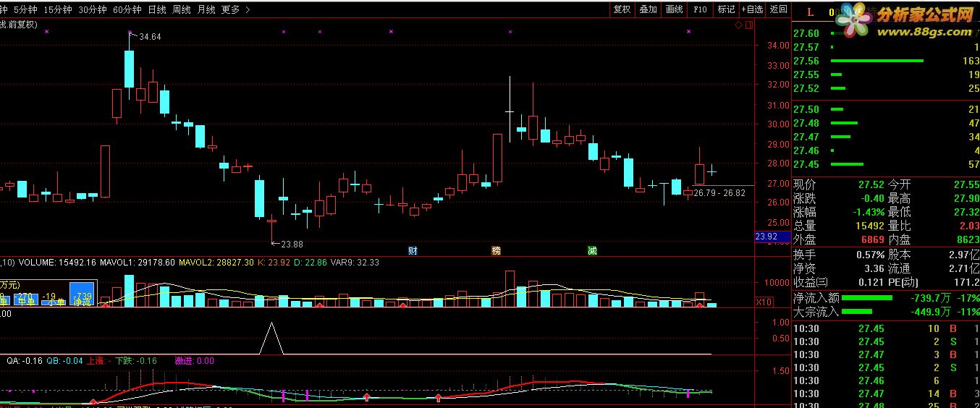Click the 返回 back button
The height and width of the screenshot is (408, 980).
click(778, 9)
